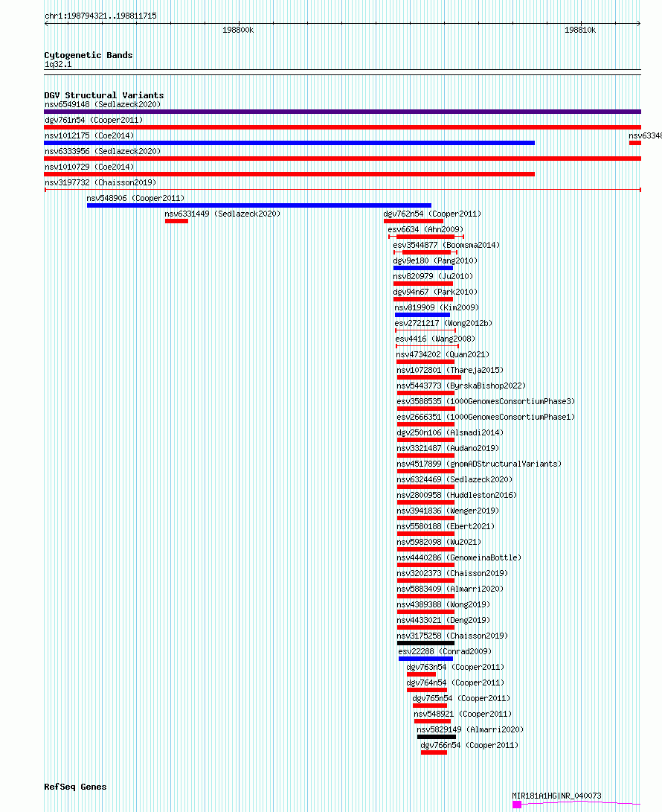
Task: Select the dgv250n106 (Alsmadi2014) variant label
Action: 450,433
